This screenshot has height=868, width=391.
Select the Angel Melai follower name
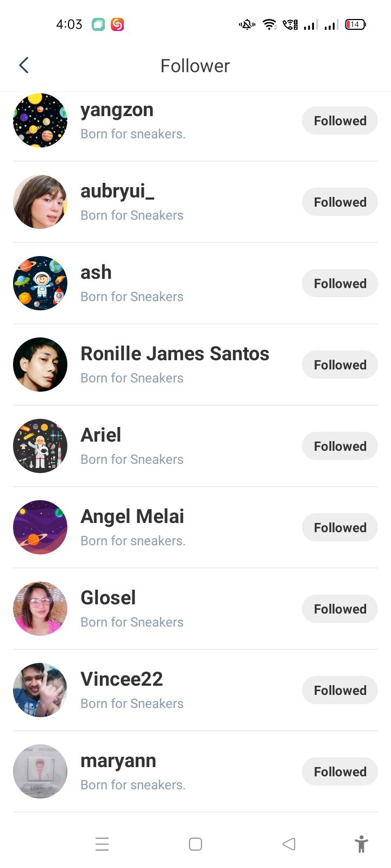[133, 516]
